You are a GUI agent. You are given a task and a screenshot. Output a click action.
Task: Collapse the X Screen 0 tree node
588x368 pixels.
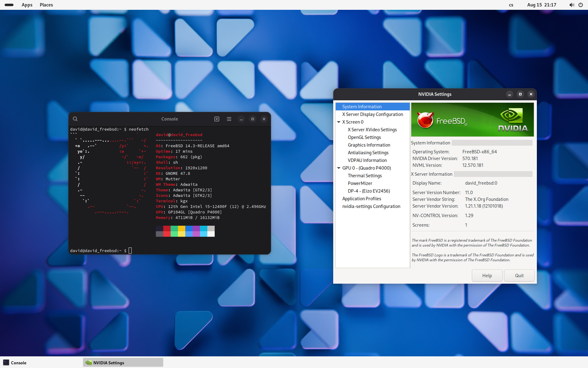(x=339, y=122)
